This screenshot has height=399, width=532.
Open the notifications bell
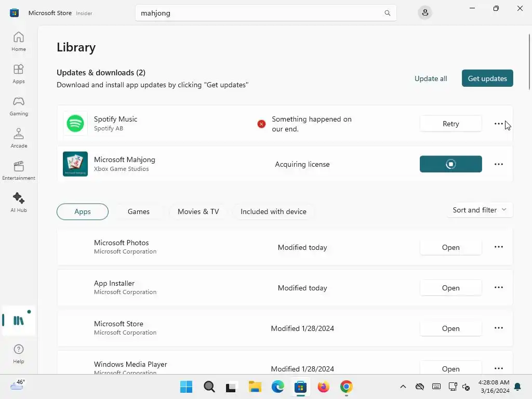click(517, 387)
